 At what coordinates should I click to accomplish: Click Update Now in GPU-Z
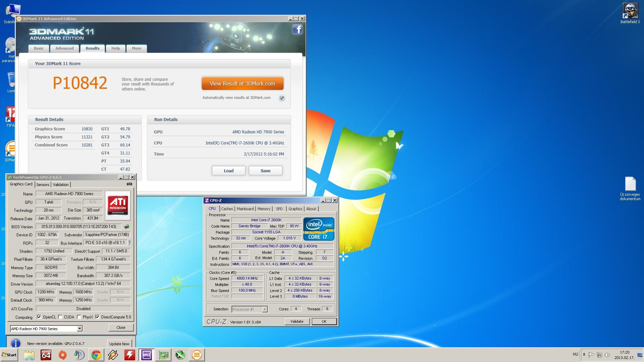pos(119,344)
